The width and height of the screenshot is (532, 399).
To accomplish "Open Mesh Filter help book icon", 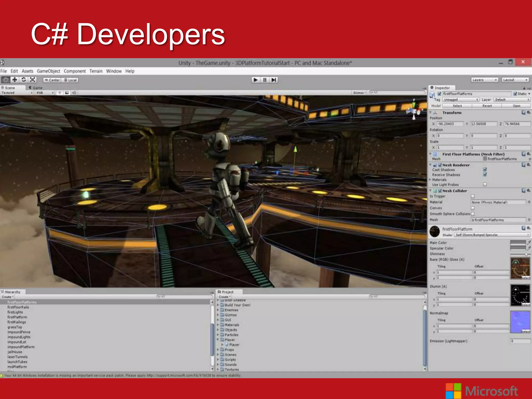I will (x=524, y=154).
